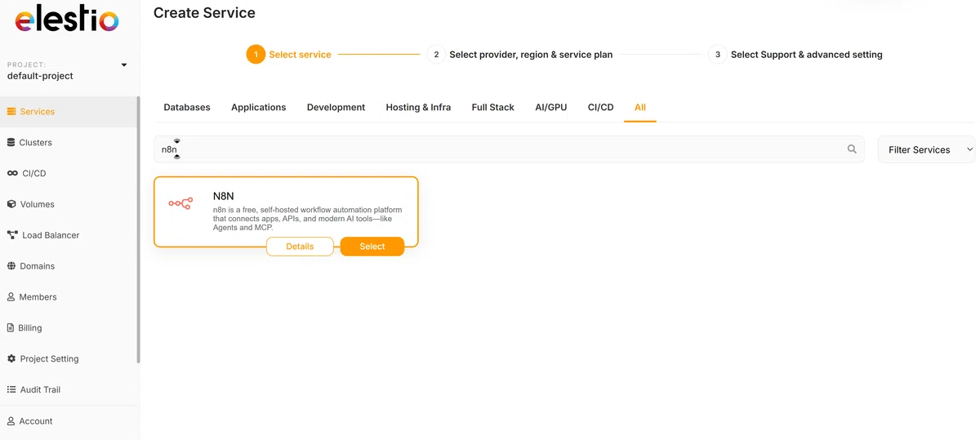Click the Members person icon

tap(11, 297)
